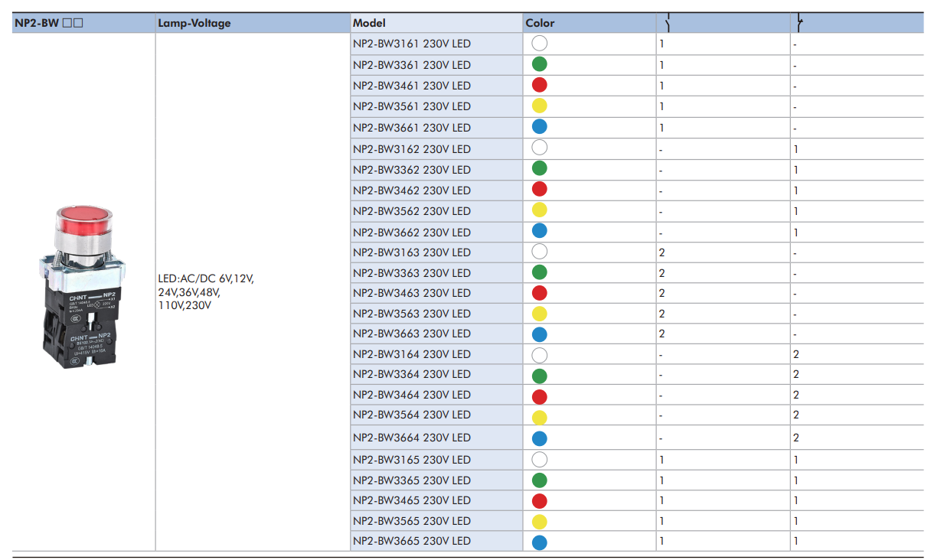This screenshot has height=560, width=944.
Task: Choose the yellow color circle for NP2-BW3562
Action: [x=540, y=210]
